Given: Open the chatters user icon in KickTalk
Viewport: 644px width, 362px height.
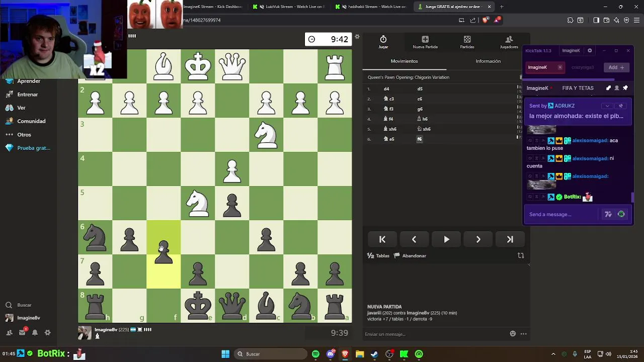Looking at the screenshot, I should click(x=617, y=88).
